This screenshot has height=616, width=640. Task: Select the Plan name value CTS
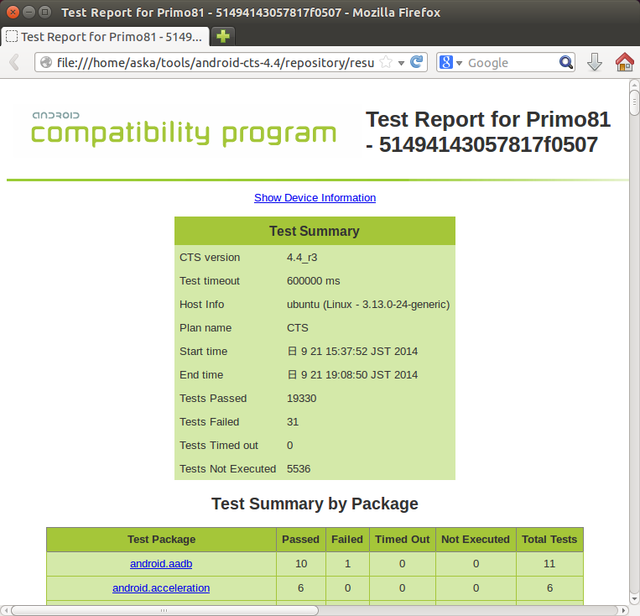[297, 328]
